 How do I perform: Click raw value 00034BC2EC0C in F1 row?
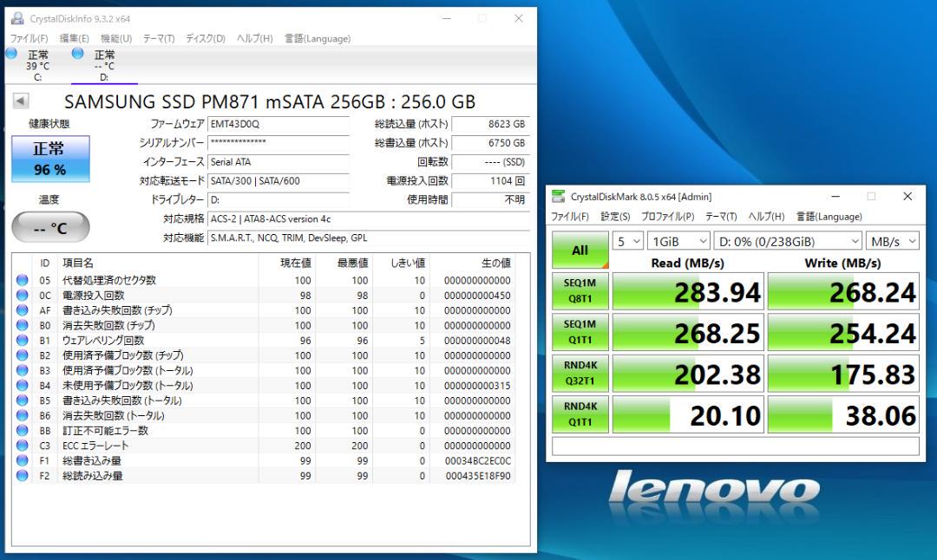(x=477, y=461)
